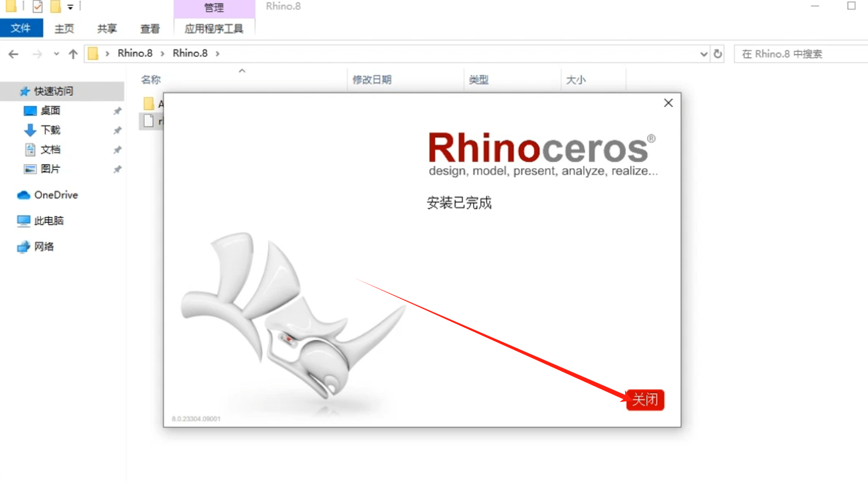Maximize the Explorer window
868x481 pixels.
tap(851, 6)
